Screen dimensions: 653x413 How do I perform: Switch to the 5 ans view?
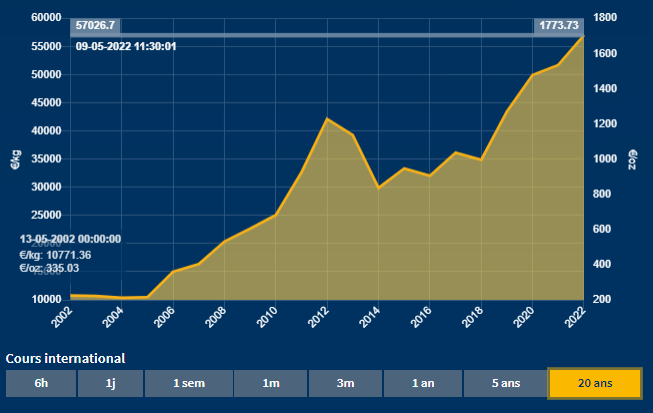click(503, 383)
